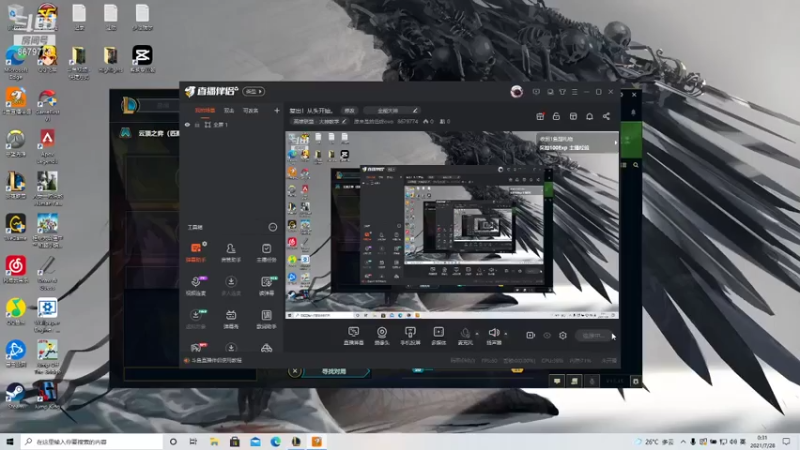The width and height of the screenshot is (800, 450).
Task: Open the message icon in the title bar
Action: (x=536, y=92)
